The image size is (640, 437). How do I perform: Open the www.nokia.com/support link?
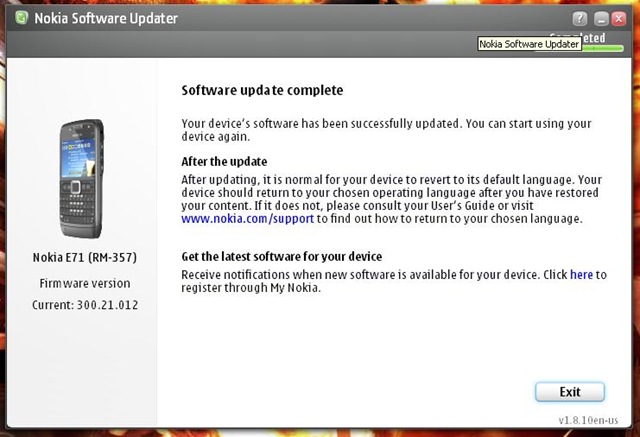click(x=247, y=219)
